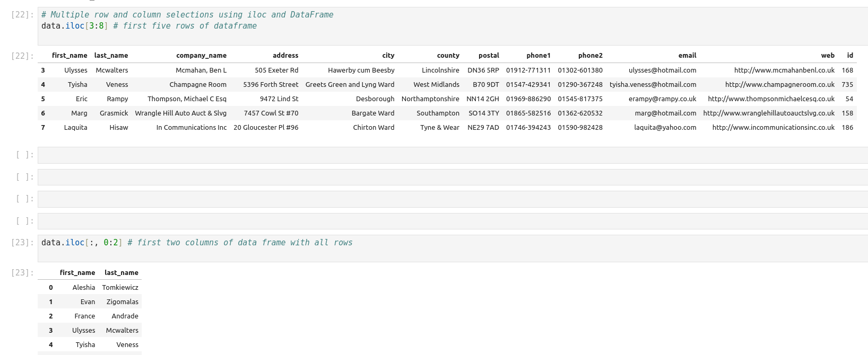Select the first empty cell below the wide table
This screenshot has height=355, width=868.
tap(451, 155)
